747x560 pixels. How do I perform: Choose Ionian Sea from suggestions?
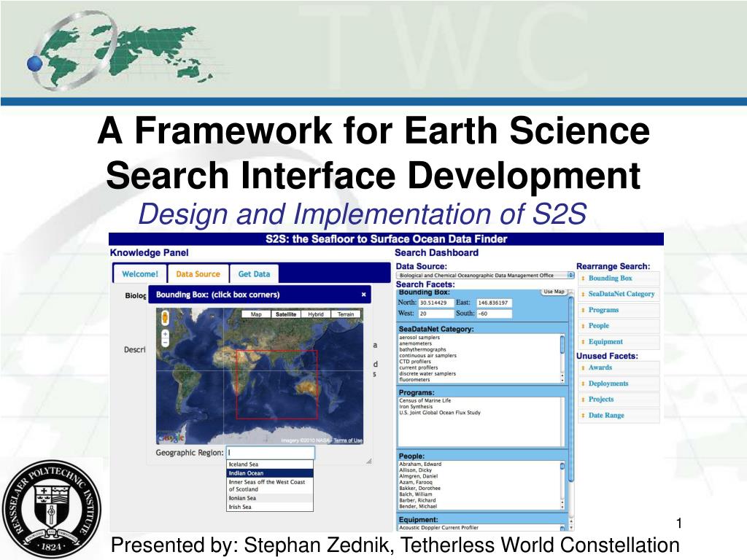tap(270, 498)
